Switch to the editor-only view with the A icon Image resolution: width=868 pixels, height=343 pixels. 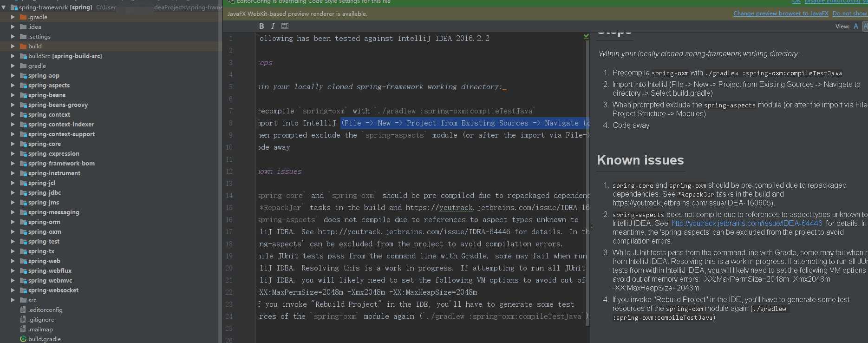point(856,26)
